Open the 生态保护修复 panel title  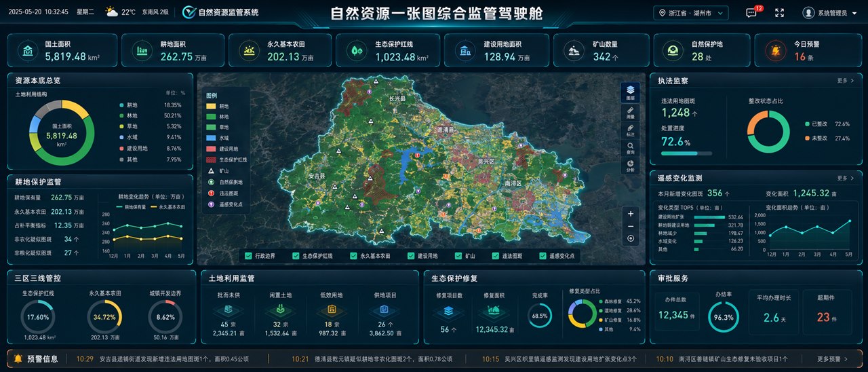(454, 278)
